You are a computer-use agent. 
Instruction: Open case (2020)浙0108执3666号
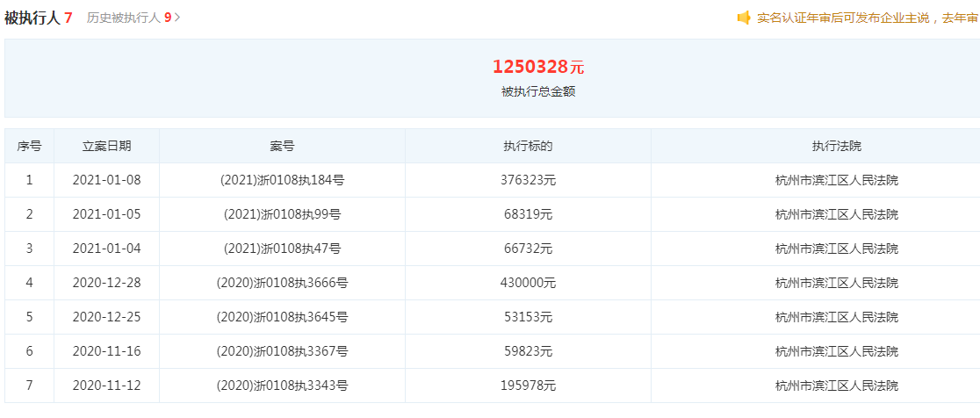coord(283,283)
